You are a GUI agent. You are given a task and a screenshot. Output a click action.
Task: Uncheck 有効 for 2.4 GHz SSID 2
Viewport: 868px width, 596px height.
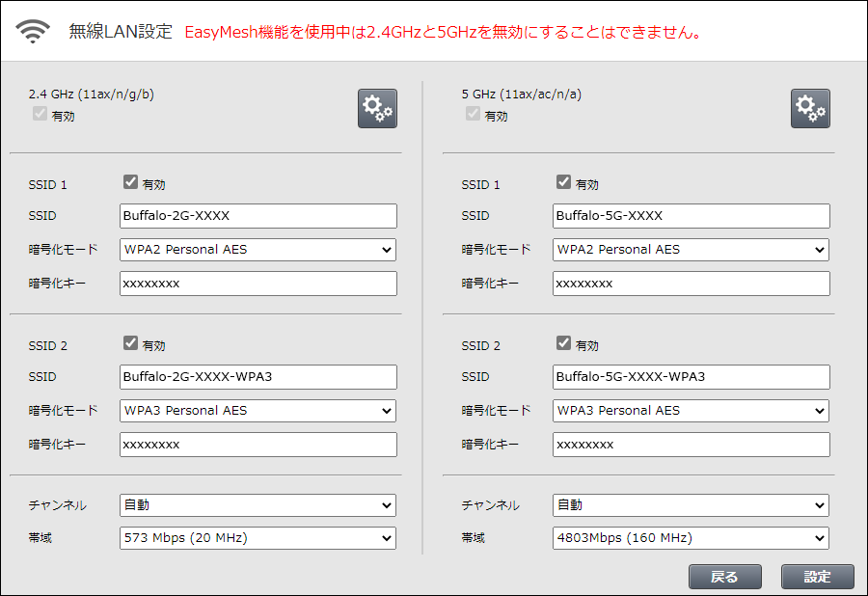[130, 343]
